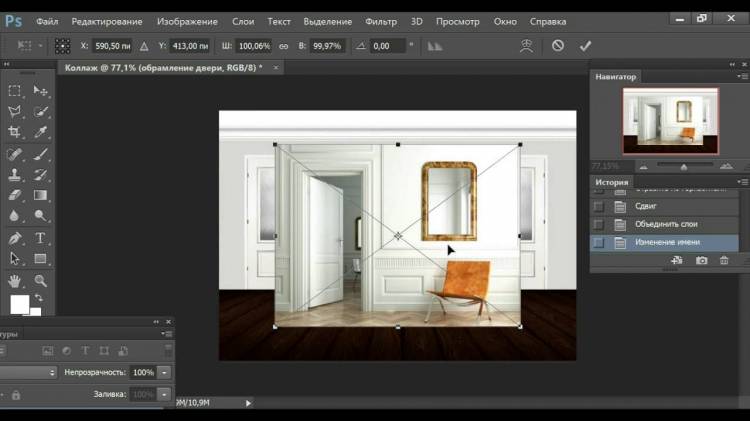The width and height of the screenshot is (750, 421).
Task: Open the Выделение menu
Action: point(327,22)
